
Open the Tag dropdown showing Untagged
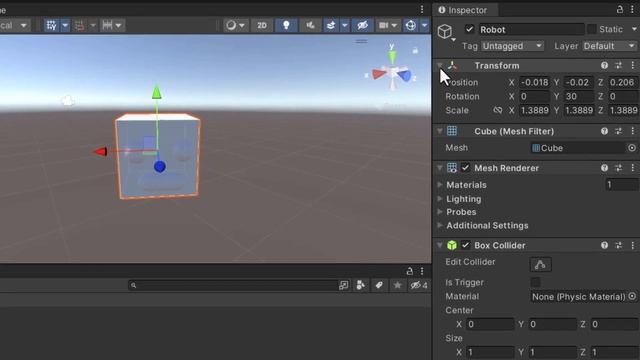coord(512,46)
